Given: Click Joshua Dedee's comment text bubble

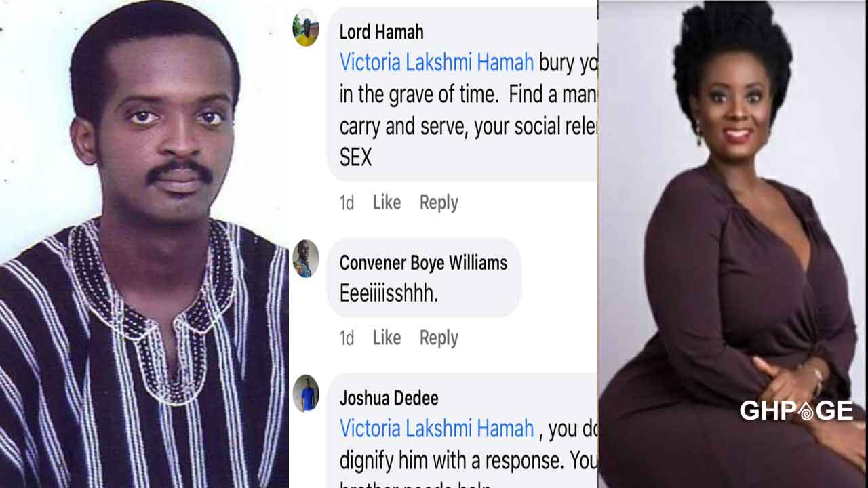Looking at the screenshot, I should [462, 430].
